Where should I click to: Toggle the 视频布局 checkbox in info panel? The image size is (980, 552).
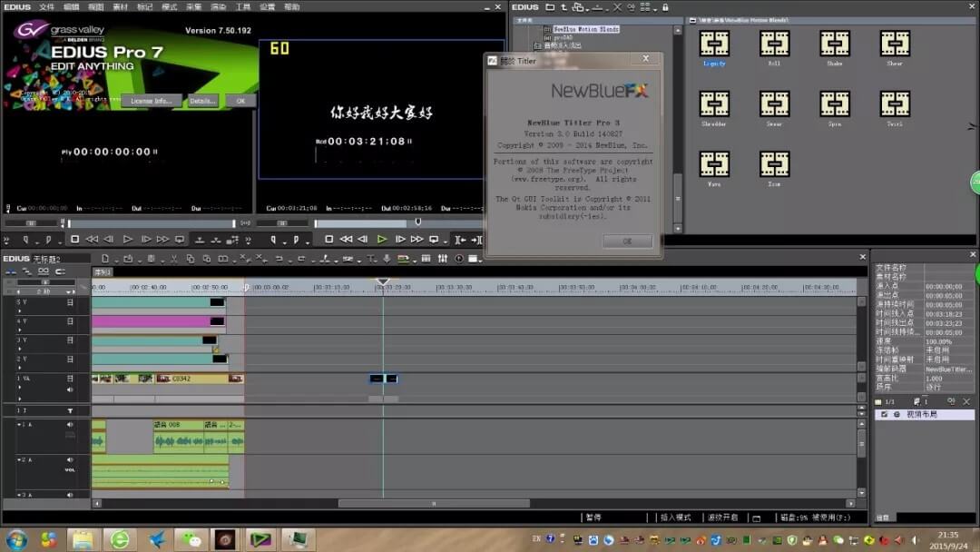[885, 415]
